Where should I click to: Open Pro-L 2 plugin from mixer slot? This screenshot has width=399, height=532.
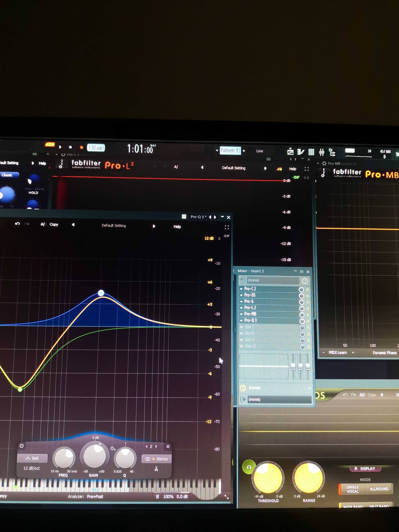(x=250, y=308)
